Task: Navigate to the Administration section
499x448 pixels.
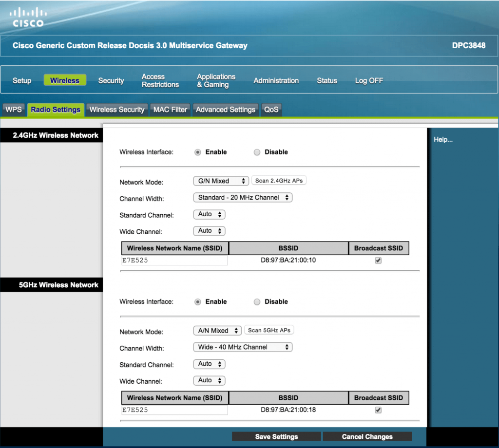Action: tap(276, 80)
